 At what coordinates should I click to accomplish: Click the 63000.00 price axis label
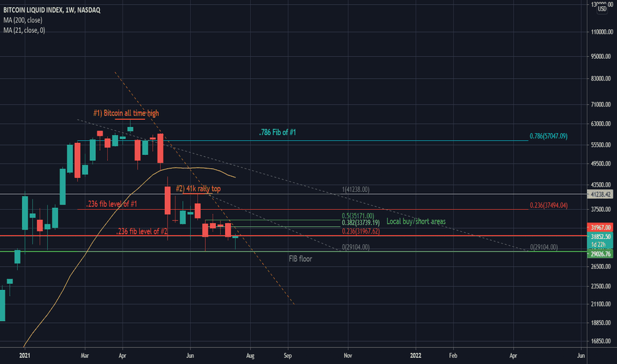coord(601,124)
